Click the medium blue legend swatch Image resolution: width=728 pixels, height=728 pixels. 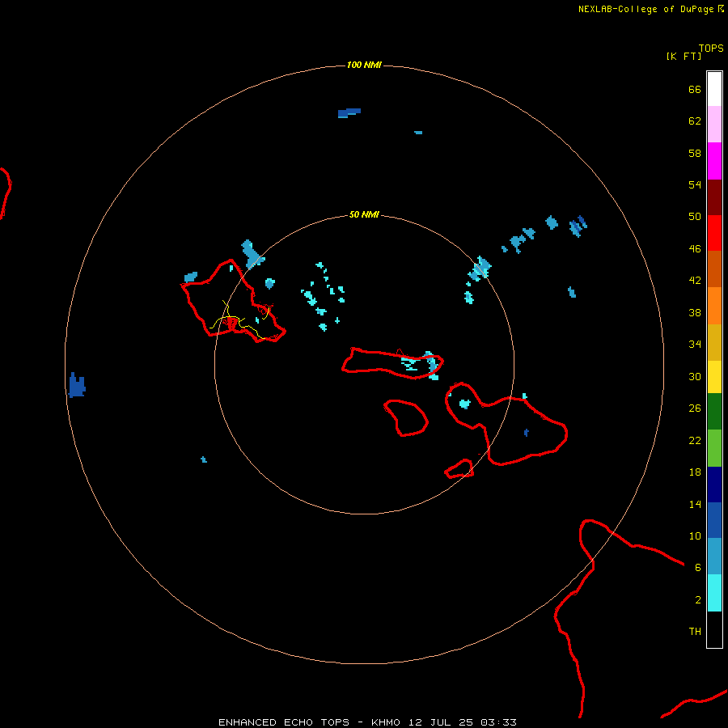pyautogui.click(x=714, y=520)
